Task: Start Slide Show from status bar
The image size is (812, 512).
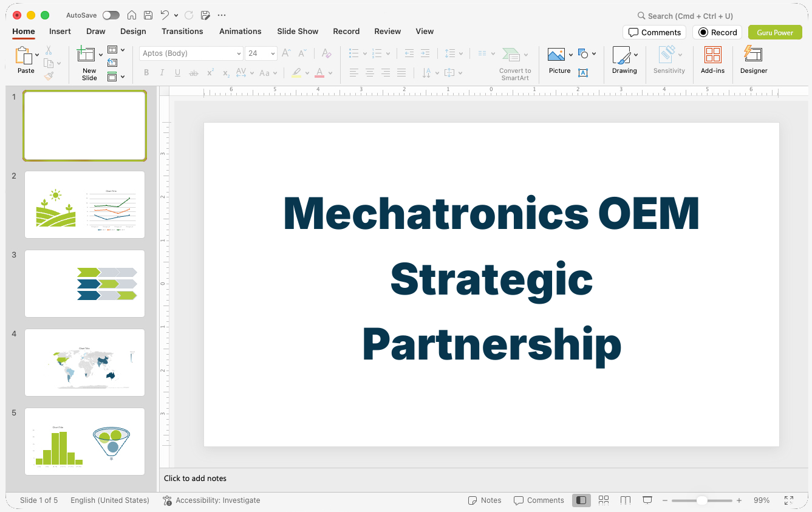Action: (x=647, y=500)
